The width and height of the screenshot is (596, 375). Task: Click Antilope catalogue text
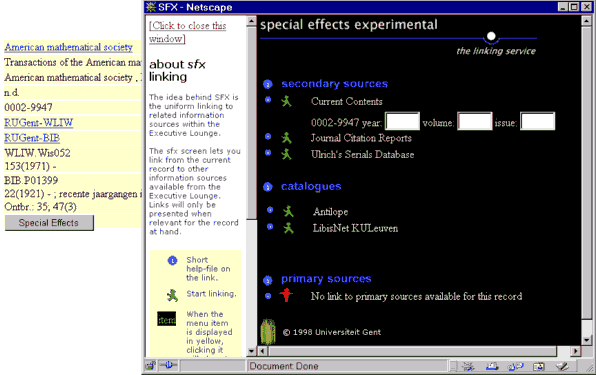click(x=330, y=212)
